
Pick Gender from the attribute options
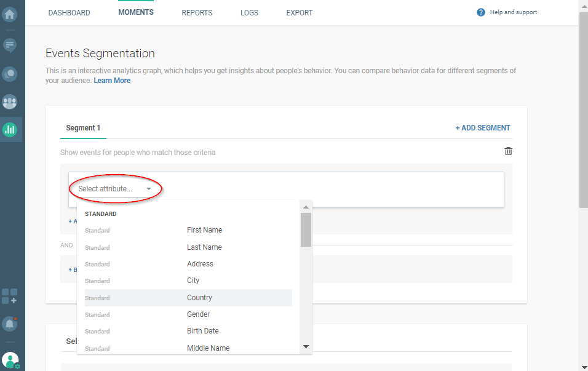[x=198, y=314]
